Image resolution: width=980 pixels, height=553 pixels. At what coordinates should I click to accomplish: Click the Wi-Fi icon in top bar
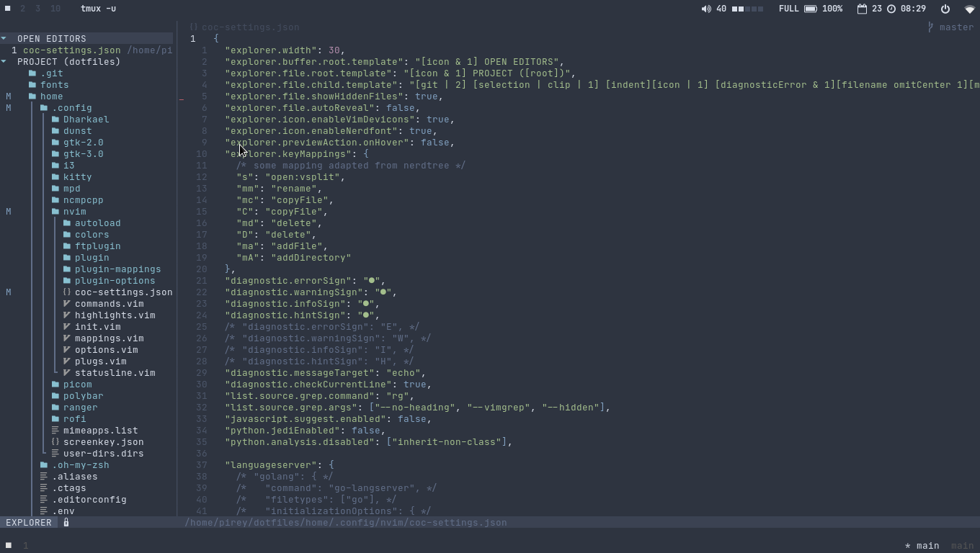970,9
